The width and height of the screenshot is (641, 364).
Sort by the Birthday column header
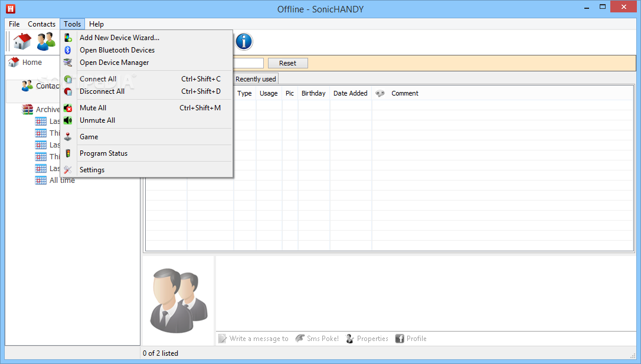pyautogui.click(x=313, y=93)
